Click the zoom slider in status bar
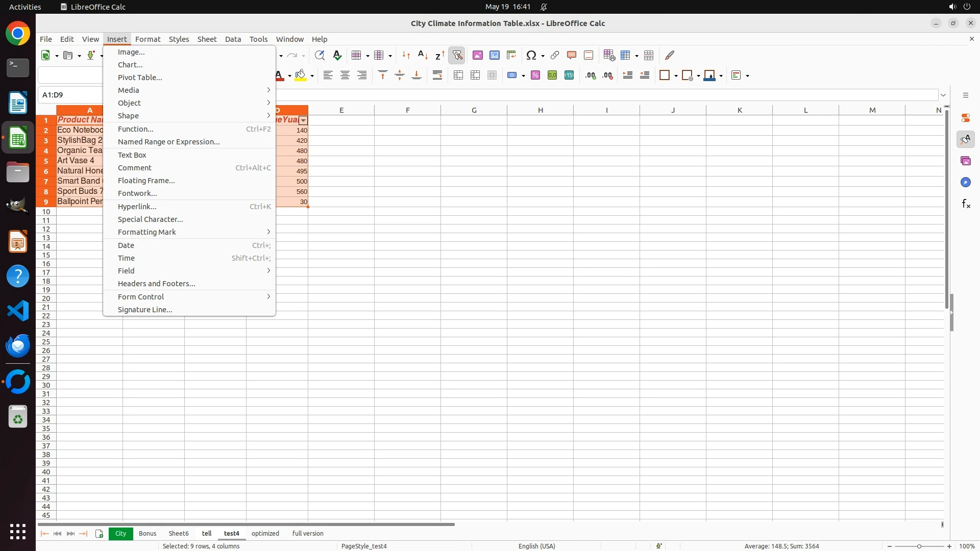The width and height of the screenshot is (980, 551). tap(919, 546)
